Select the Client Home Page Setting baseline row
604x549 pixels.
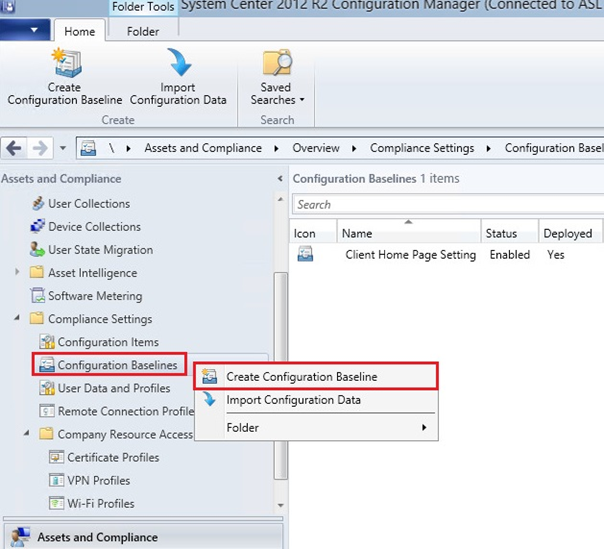tap(410, 255)
